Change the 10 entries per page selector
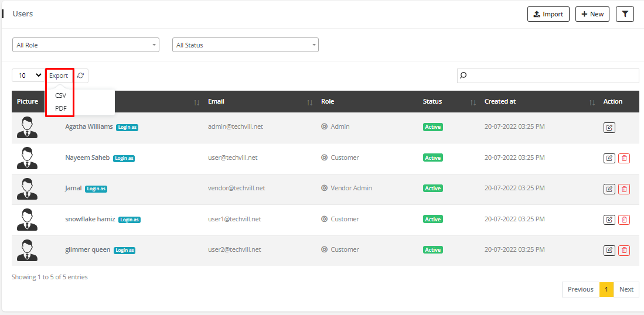 tap(28, 76)
